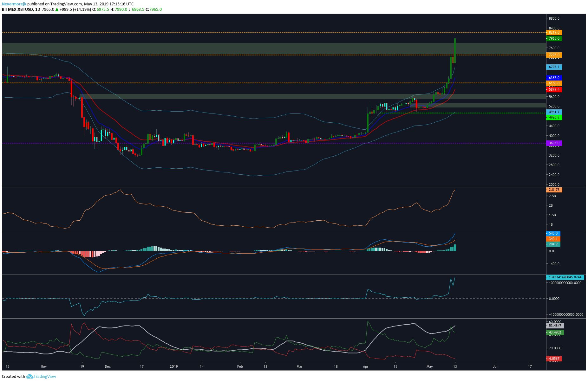Viewport: 588px width, 382px height.
Task: Click the orange 6150.0 level label
Action: pyautogui.click(x=554, y=83)
